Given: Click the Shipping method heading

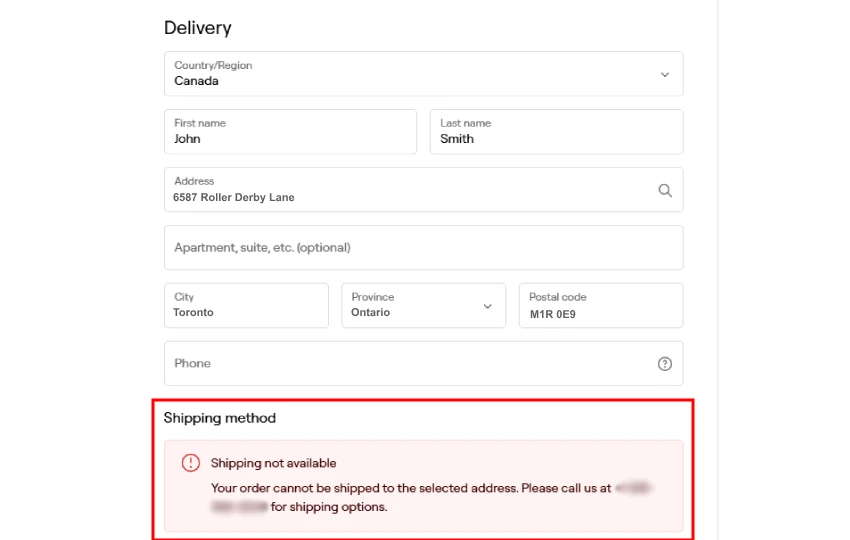Looking at the screenshot, I should click(220, 418).
